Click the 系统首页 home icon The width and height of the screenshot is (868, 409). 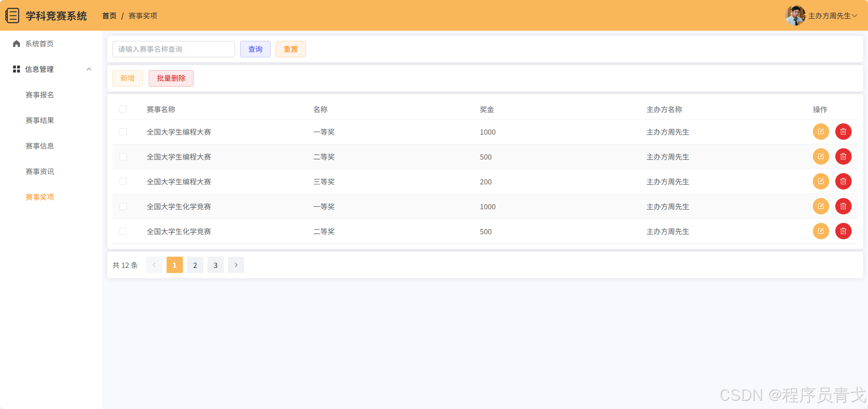tap(16, 44)
